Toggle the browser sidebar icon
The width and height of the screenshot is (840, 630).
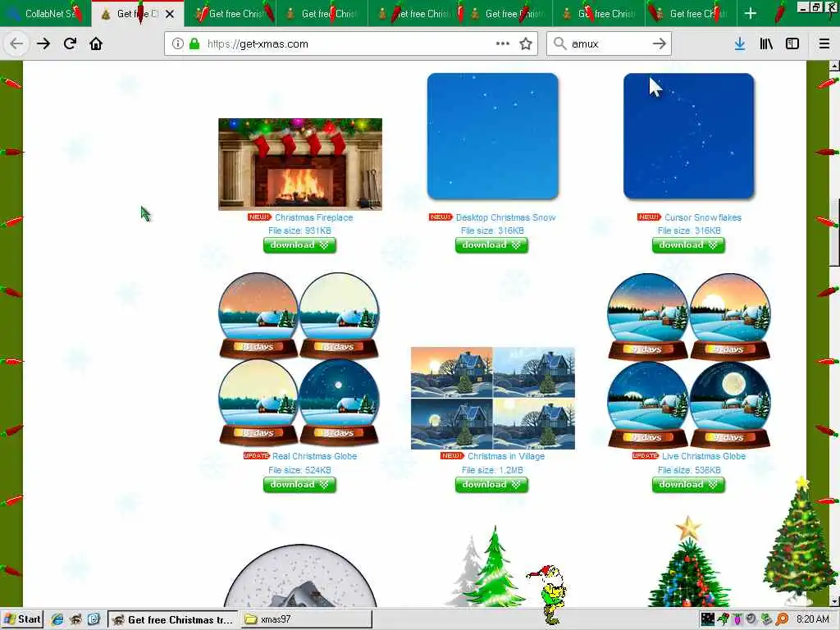[x=792, y=44]
